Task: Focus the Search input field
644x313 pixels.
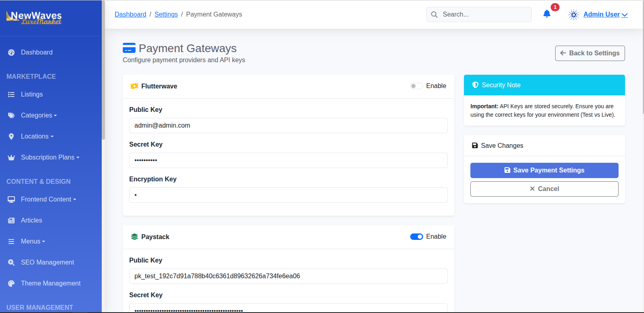Action: [x=479, y=15]
